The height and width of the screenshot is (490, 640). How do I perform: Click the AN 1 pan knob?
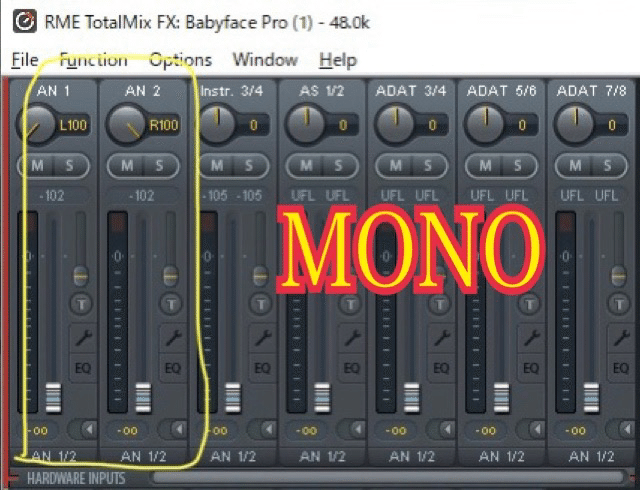(x=37, y=124)
